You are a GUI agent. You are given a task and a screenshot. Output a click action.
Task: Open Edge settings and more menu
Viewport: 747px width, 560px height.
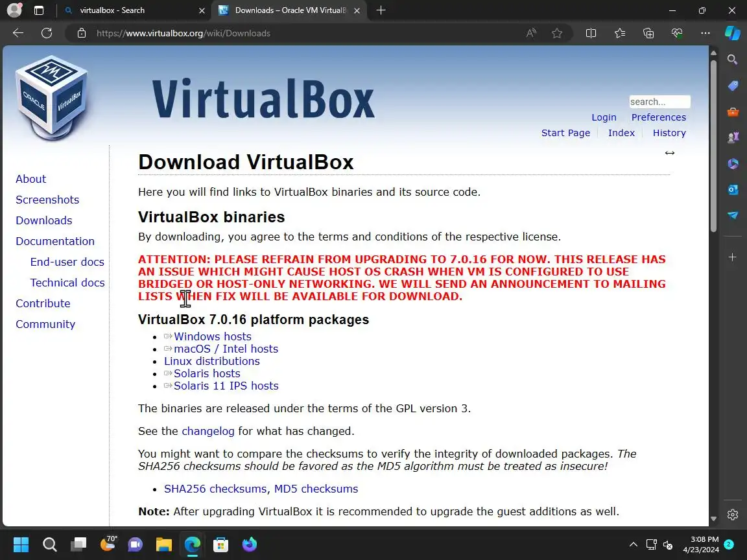pos(705,33)
